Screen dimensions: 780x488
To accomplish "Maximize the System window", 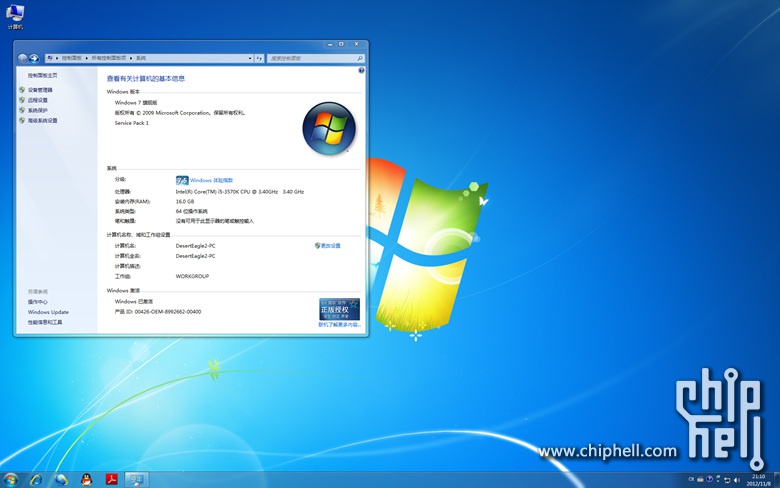I will coord(341,44).
